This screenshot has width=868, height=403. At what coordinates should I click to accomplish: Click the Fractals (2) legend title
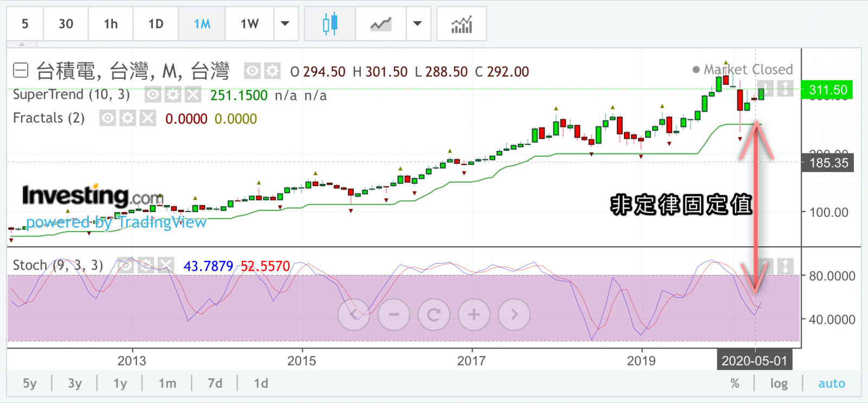tap(49, 118)
